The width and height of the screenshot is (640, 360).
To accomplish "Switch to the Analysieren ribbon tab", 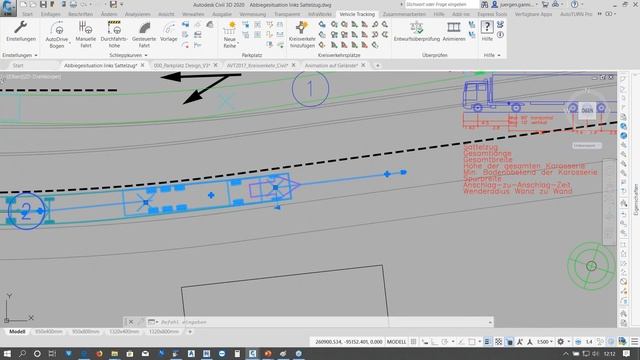I will pos(138,14).
